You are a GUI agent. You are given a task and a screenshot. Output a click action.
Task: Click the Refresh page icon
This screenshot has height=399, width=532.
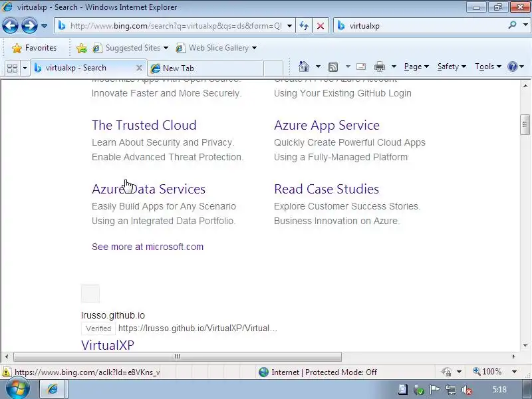click(x=304, y=26)
